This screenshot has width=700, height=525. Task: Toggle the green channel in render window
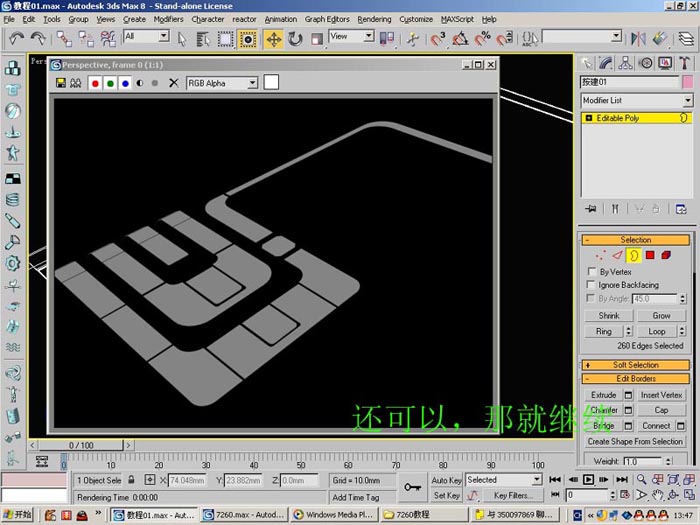coord(110,83)
